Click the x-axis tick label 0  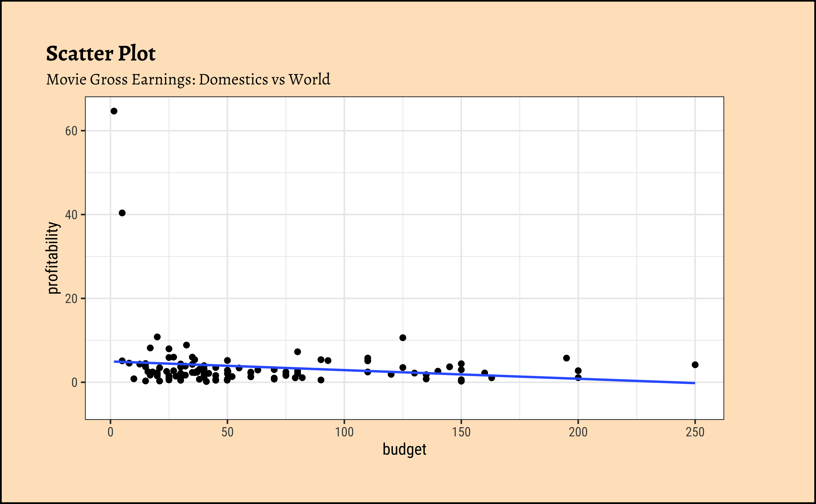(110, 432)
